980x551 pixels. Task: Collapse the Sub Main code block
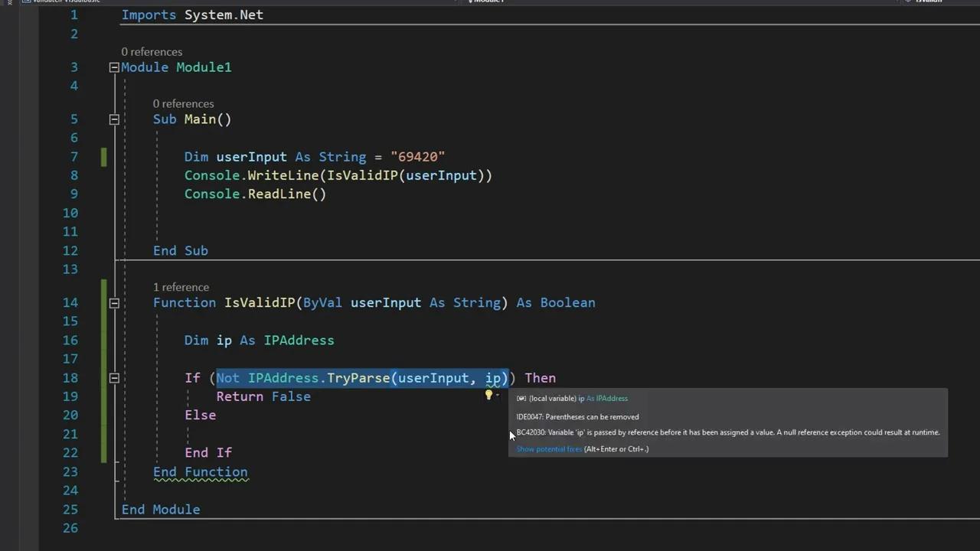coord(113,119)
